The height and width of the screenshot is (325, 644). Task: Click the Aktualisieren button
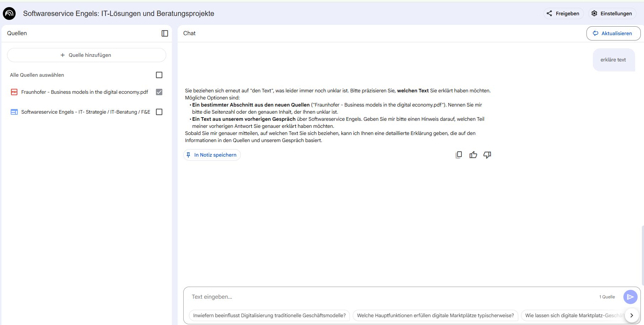pyautogui.click(x=613, y=33)
